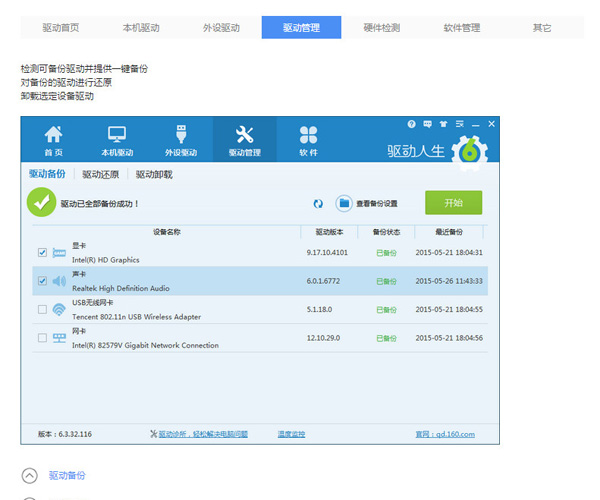Uncheck the Intel HD Graphics checkbox
This screenshot has width=600, height=500.
(x=42, y=252)
